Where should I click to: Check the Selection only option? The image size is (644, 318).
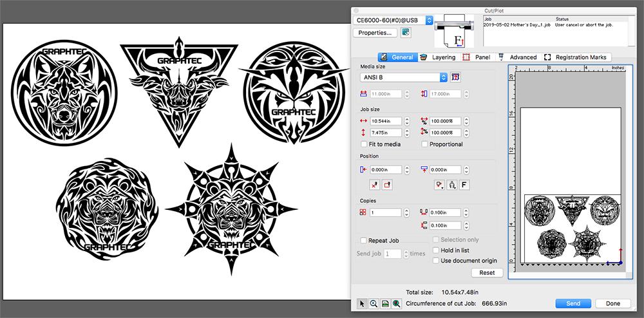(x=436, y=239)
